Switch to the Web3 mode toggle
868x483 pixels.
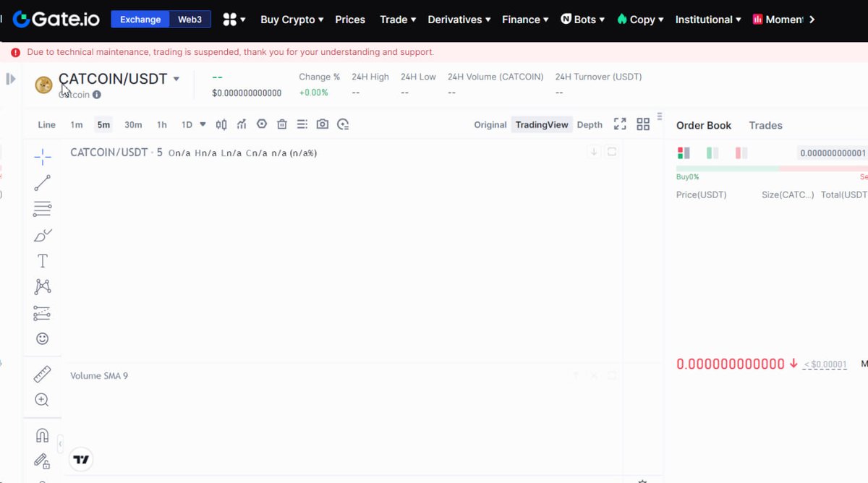click(x=190, y=20)
